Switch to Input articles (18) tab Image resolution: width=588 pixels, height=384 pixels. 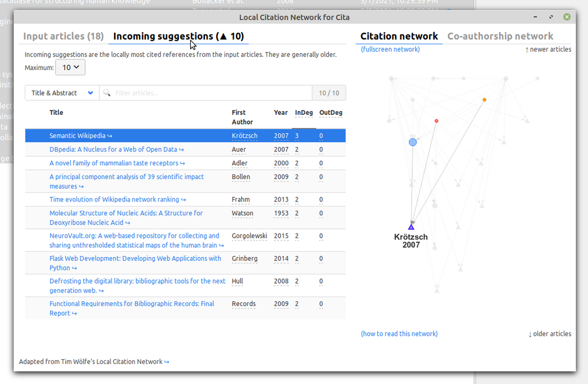point(63,36)
